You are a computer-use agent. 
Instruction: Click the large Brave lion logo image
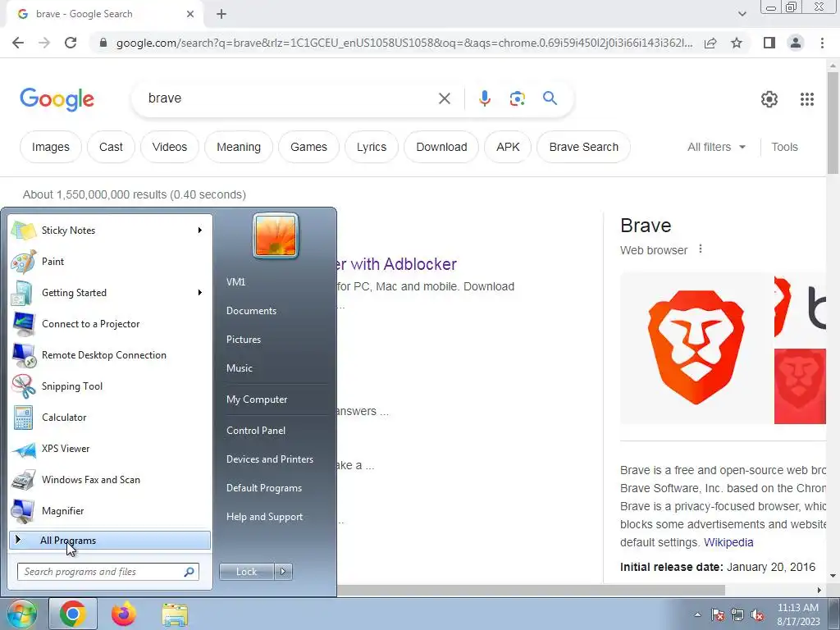click(696, 348)
